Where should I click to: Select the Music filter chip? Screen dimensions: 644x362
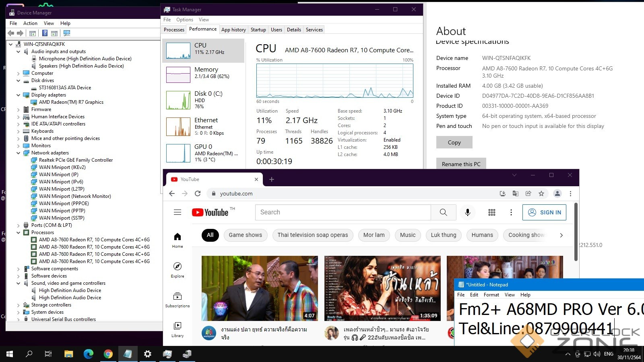coord(407,235)
